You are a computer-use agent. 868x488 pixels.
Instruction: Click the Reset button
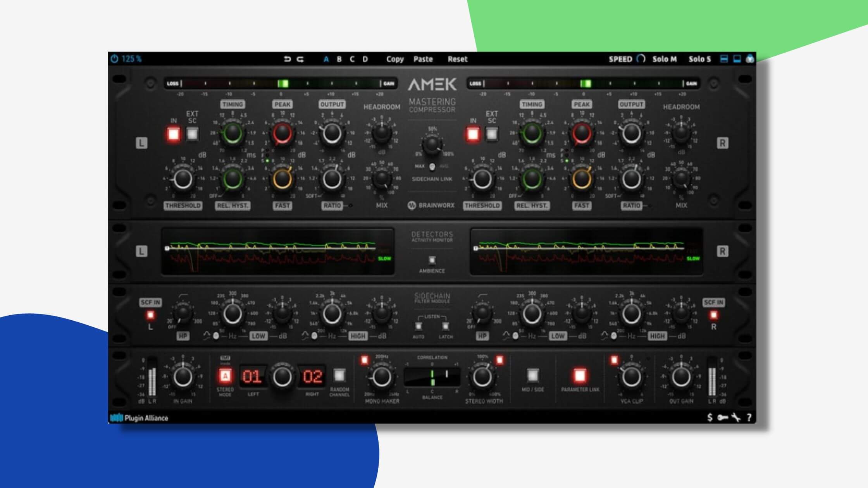pyautogui.click(x=458, y=59)
